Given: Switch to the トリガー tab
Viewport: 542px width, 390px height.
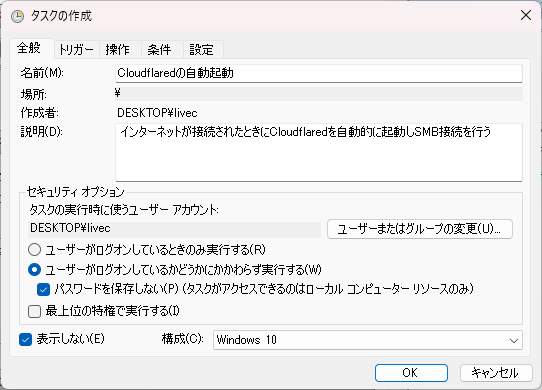Looking at the screenshot, I should tap(76, 50).
